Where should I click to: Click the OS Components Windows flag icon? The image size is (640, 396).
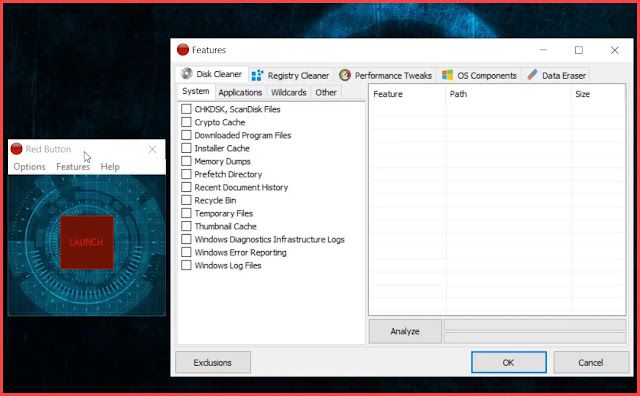coord(447,75)
